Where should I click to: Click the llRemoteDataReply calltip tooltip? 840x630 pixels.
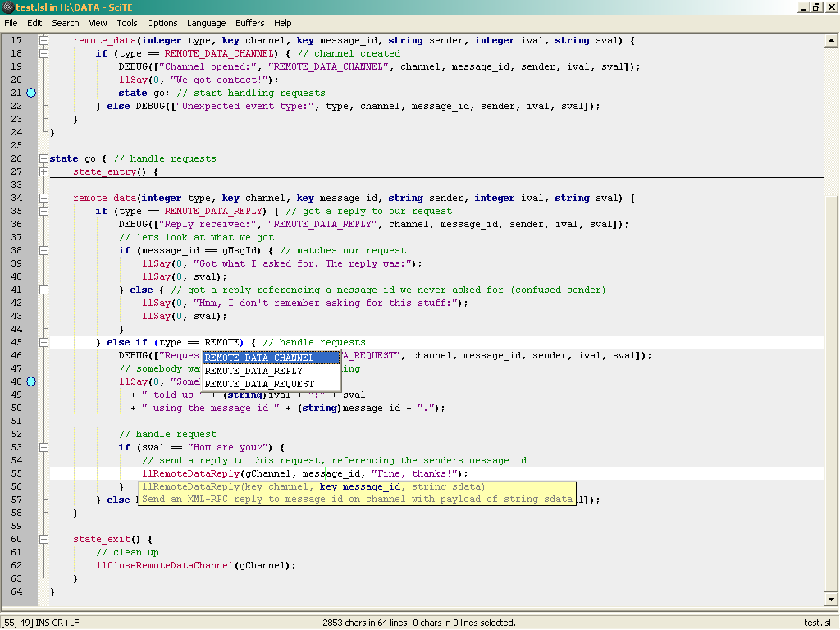pyautogui.click(x=357, y=493)
